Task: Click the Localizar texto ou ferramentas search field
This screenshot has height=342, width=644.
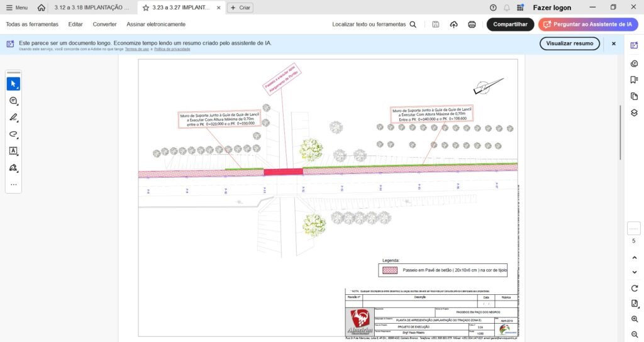Action: 374,25
